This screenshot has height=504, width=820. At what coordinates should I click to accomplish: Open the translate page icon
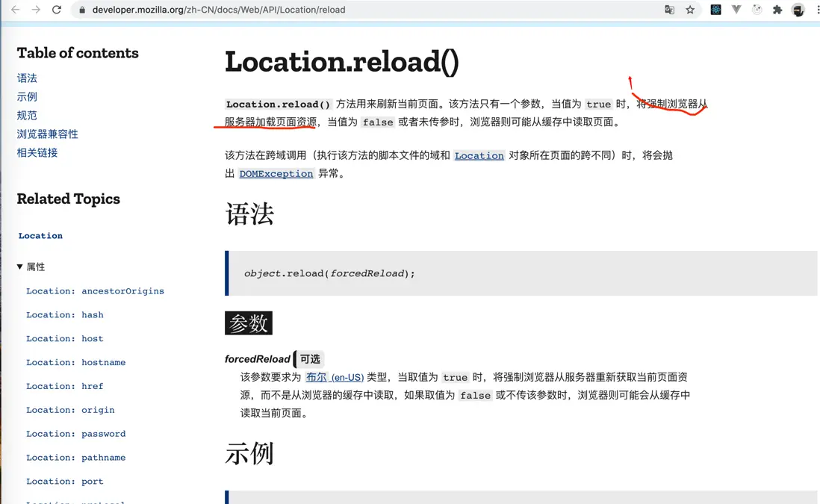pos(669,10)
